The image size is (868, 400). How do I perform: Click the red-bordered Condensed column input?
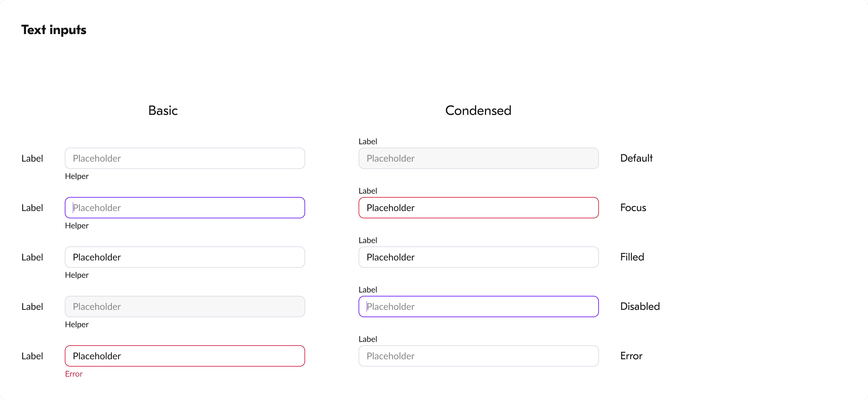478,208
